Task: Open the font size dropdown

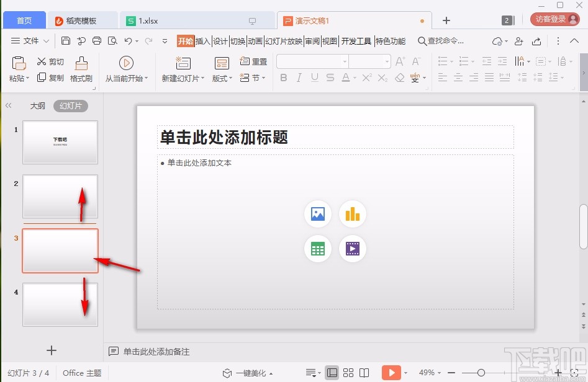Action: (x=388, y=61)
